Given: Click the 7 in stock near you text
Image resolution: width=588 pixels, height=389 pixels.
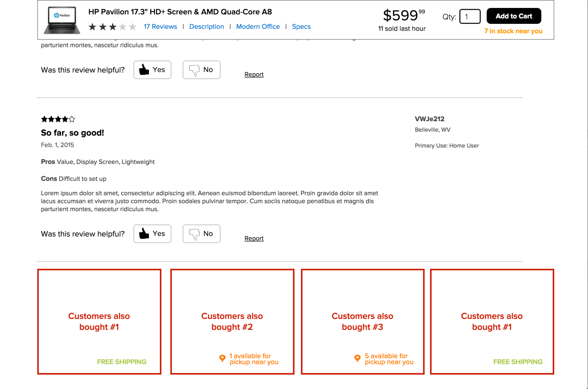Looking at the screenshot, I should [513, 31].
